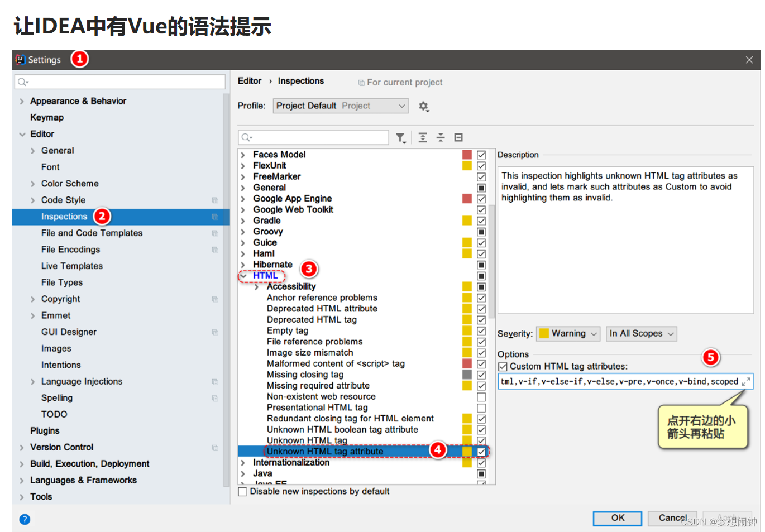This screenshot has height=532, width=765.
Task: Click the project icon beside GUI Designer
Action: click(x=215, y=332)
